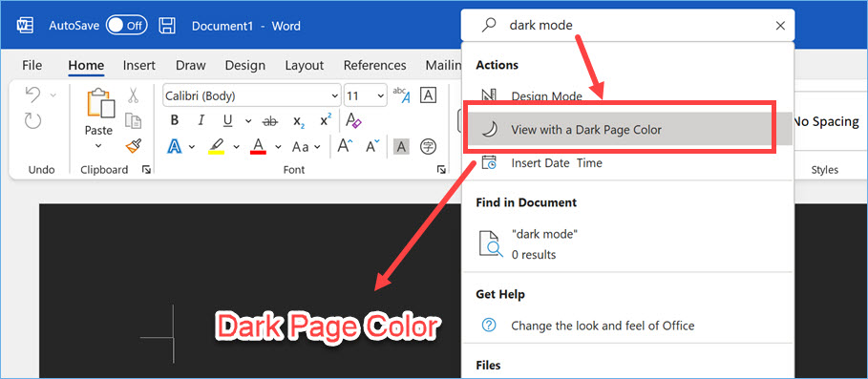This screenshot has width=868, height=379.
Task: Click the crescent moon icon
Action: pos(489,130)
